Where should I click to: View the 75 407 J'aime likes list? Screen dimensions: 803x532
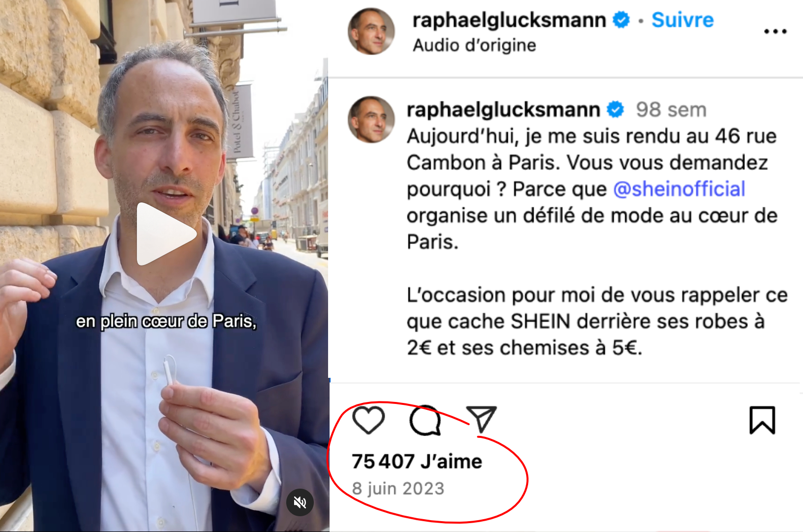click(x=417, y=462)
